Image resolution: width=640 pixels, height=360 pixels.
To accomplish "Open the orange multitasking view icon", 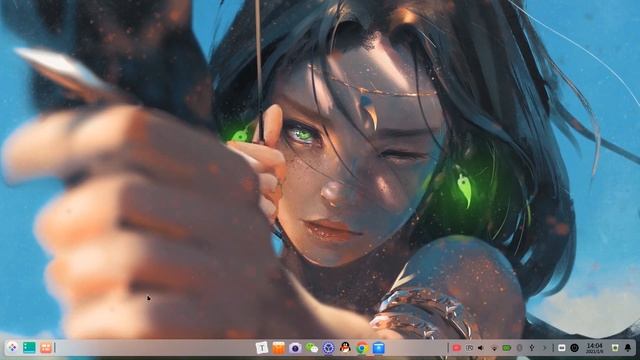I will point(46,348).
